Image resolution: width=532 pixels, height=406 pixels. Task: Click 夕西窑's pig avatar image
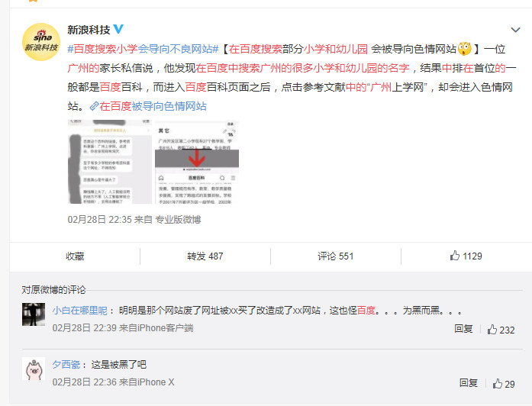33,368
